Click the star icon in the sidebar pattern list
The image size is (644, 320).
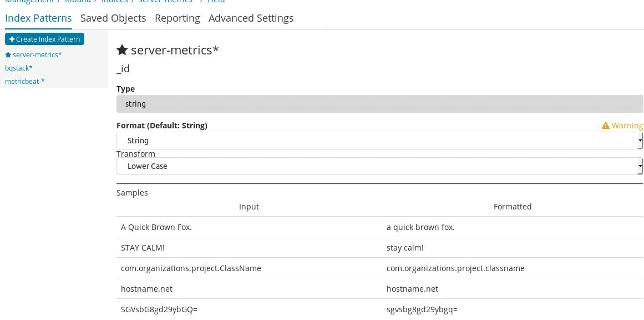pos(8,55)
